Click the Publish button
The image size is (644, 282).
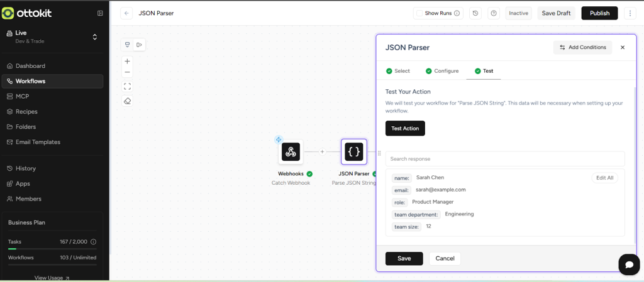click(x=599, y=13)
